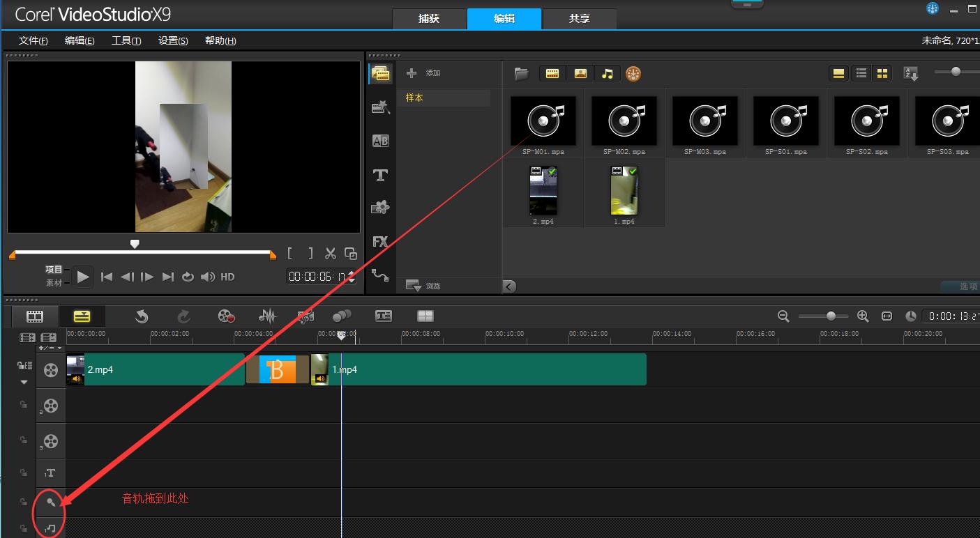Click the 添加 add folder button
Viewport: 980px width, 538px height.
[x=424, y=73]
